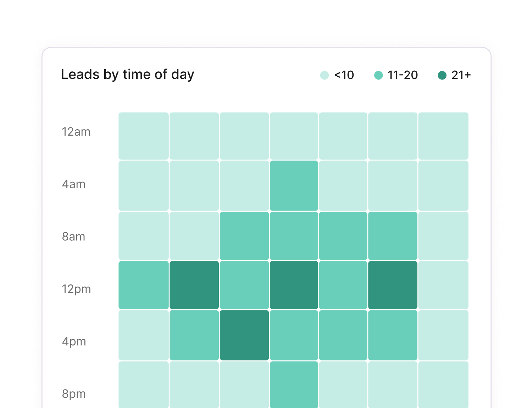The height and width of the screenshot is (408, 532).
Task: Click the medium green cell in 8pm row
Action: point(294,385)
